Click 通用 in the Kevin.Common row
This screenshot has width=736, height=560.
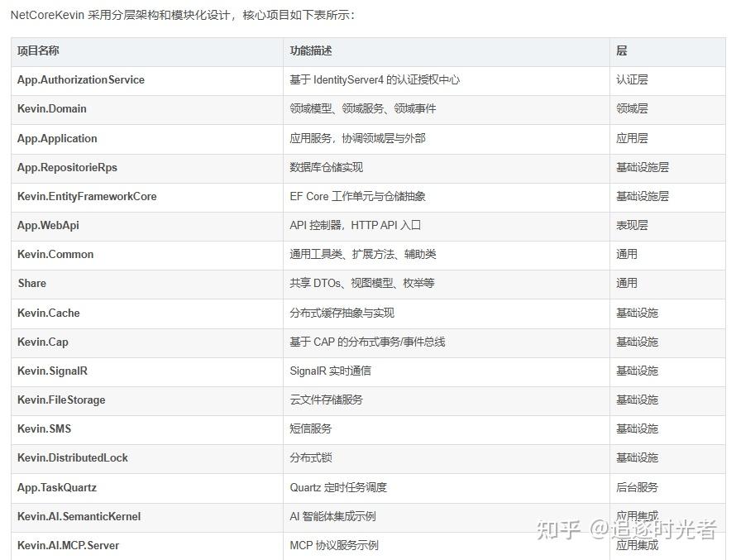[627, 255]
